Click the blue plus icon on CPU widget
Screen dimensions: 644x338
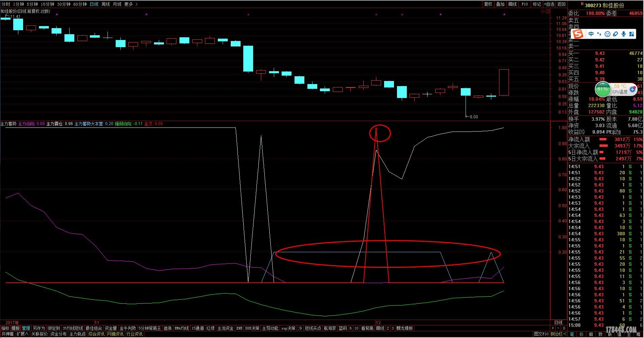632,90
